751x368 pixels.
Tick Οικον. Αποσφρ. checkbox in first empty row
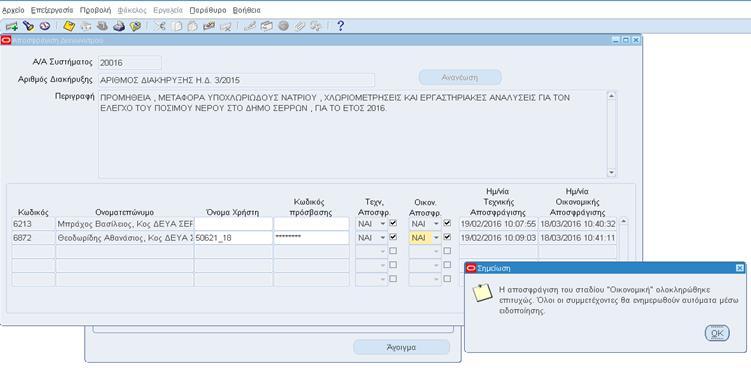[447, 251]
